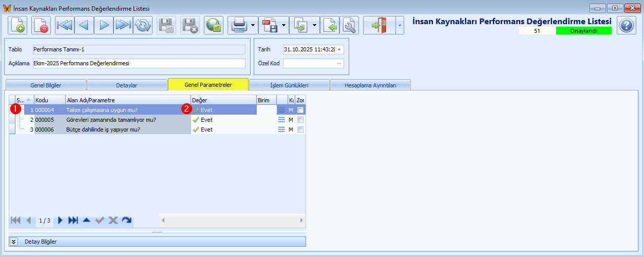Screen dimensions: 644x257
Task: Click the delete record icon with red minus
Action: click(41, 25)
